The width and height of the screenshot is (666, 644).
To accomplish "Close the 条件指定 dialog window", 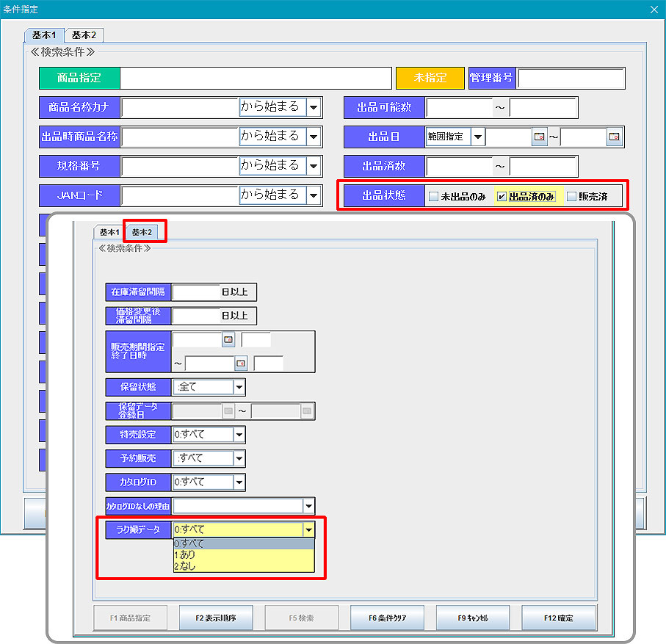I will 654,10.
